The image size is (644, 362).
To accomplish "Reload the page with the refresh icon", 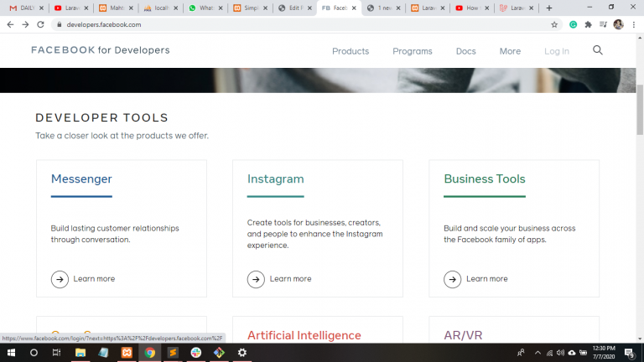I will (40, 24).
